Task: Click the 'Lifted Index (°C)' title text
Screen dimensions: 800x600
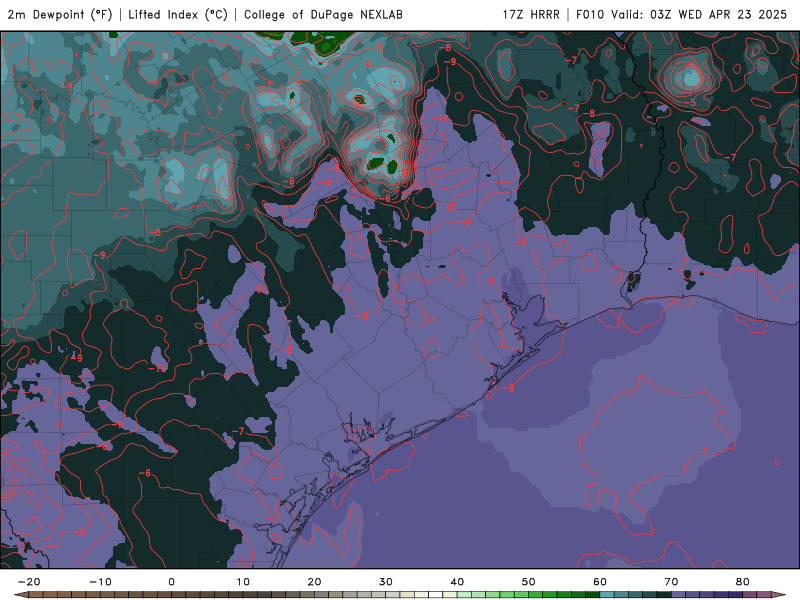Action: 178,14
